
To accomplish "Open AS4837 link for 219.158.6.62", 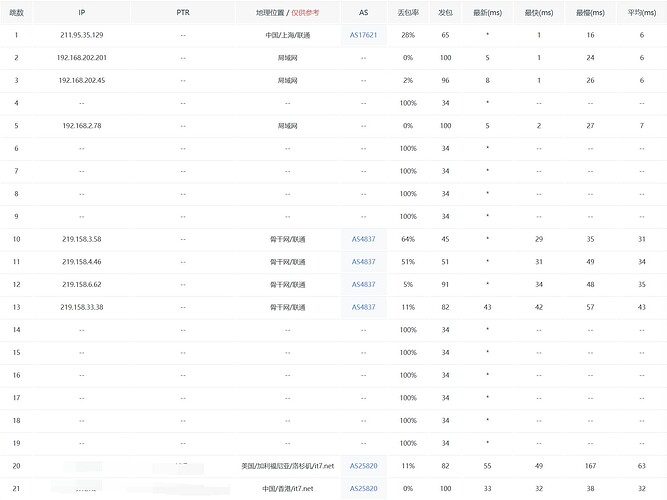I will [x=363, y=284].
